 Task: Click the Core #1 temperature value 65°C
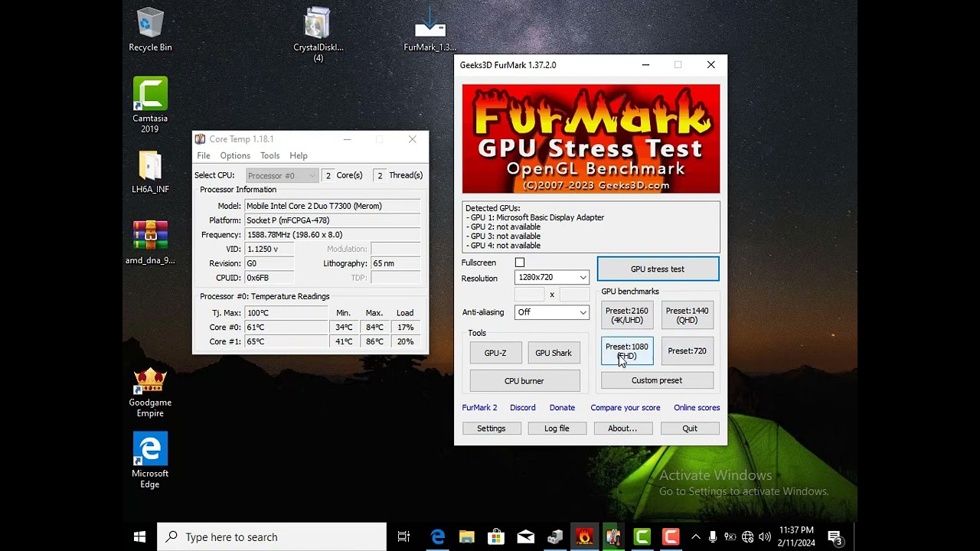[286, 342]
